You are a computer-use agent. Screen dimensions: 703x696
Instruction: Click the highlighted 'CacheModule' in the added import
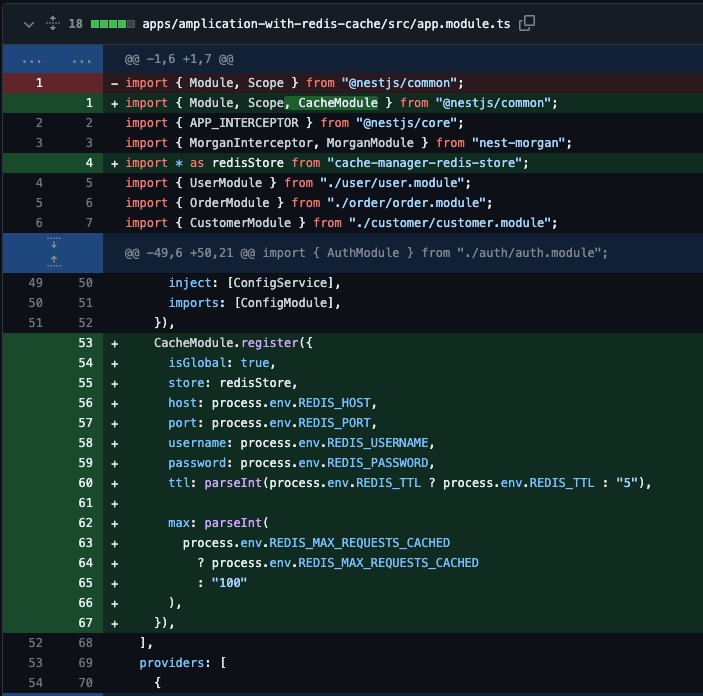pos(338,103)
